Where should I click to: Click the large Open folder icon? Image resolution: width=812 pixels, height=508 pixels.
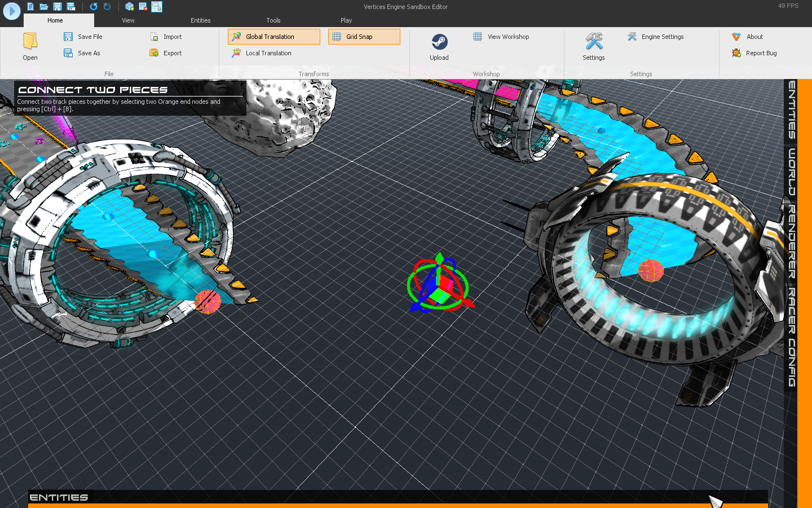tap(30, 42)
